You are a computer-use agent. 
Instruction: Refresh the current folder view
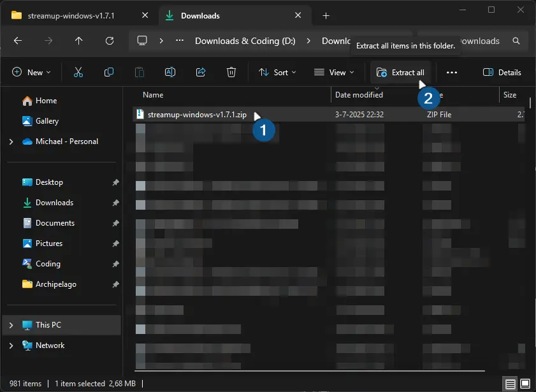[110, 41]
